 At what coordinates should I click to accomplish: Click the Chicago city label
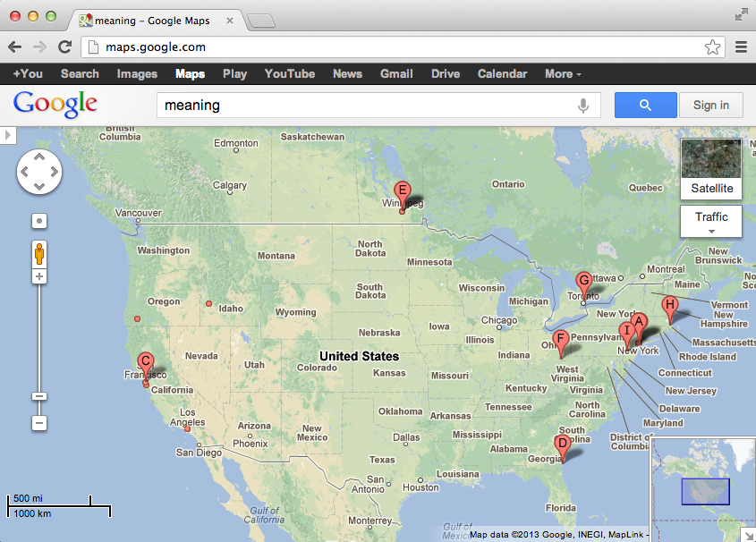[499, 320]
